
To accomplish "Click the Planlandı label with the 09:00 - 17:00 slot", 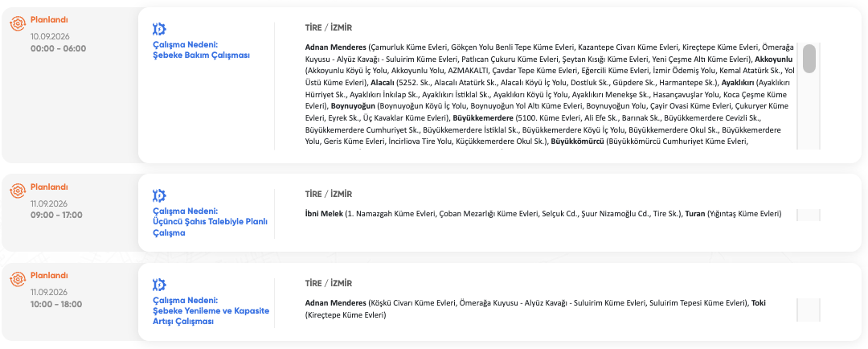I will coord(49,187).
